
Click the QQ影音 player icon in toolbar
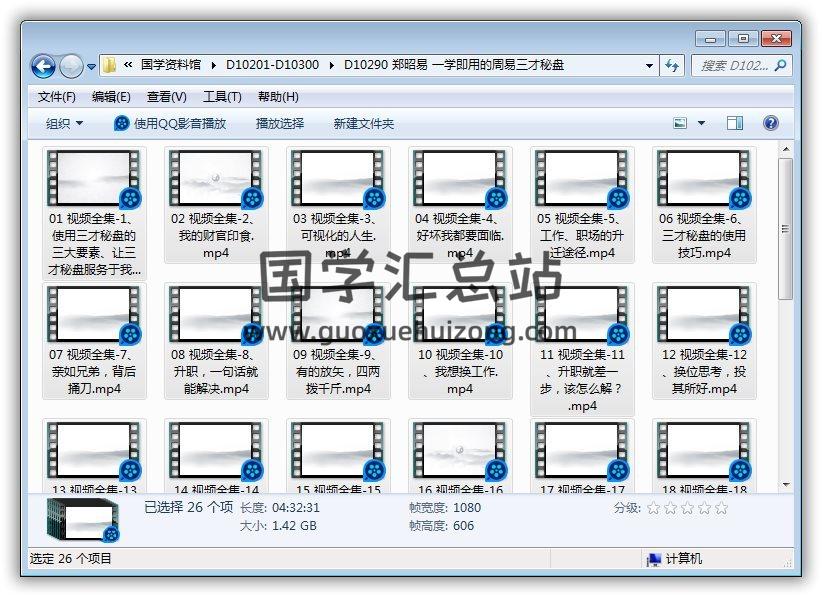click(x=121, y=123)
